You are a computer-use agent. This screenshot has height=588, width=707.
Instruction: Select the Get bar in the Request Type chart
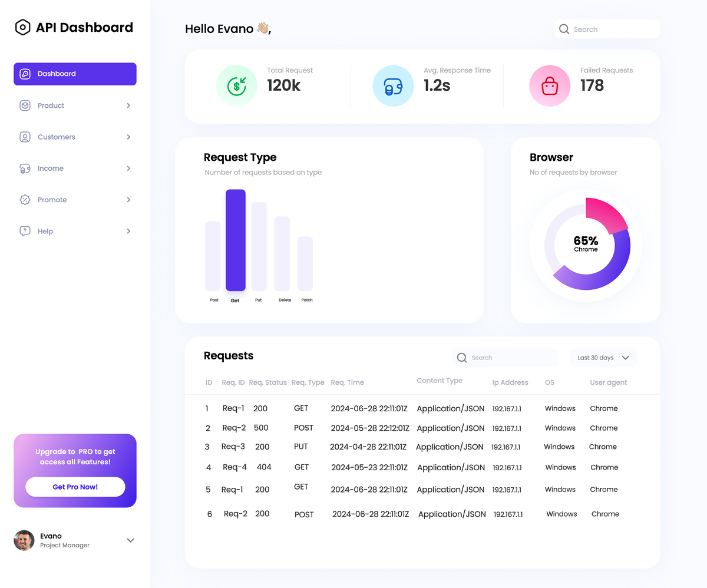tap(235, 240)
